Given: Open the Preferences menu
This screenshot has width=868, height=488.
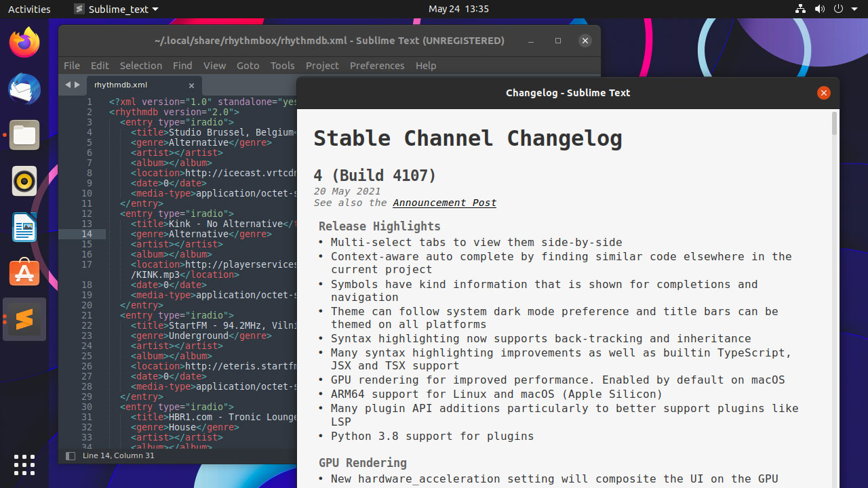Looking at the screenshot, I should tap(377, 66).
